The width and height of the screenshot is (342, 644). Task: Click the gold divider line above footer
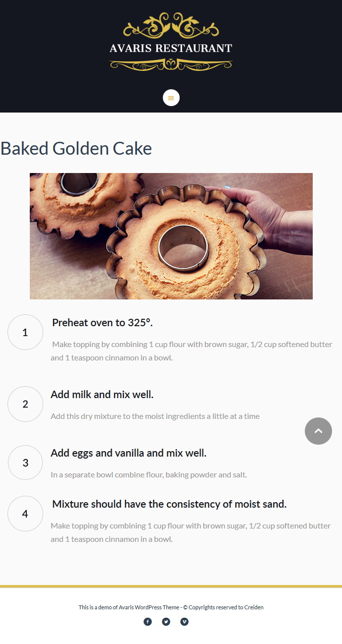(171, 586)
